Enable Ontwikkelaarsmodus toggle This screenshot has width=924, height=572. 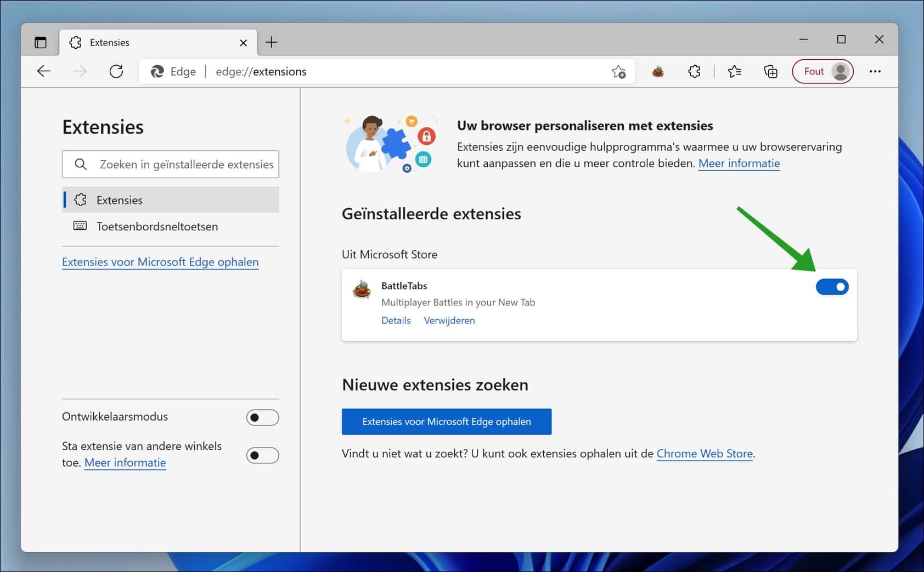[x=262, y=418]
